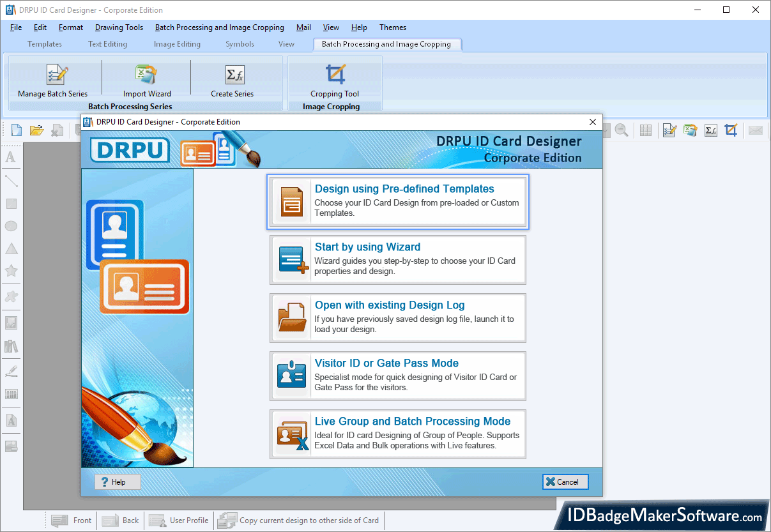
Task: Switch to the Text Editing tab
Action: [x=107, y=44]
